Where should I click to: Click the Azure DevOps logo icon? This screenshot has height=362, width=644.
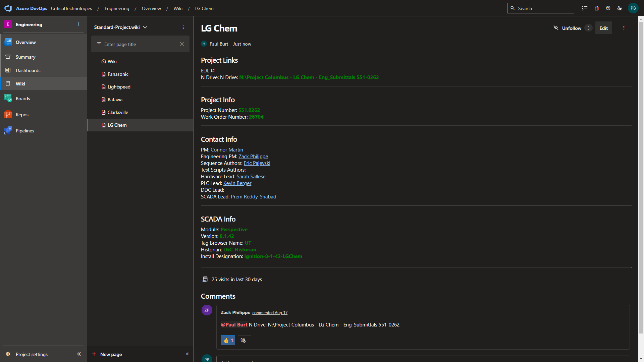pos(8,8)
